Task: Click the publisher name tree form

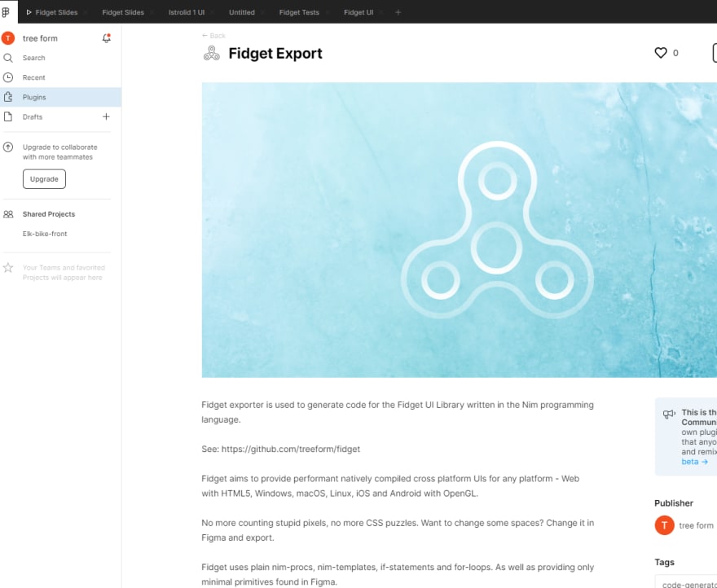Action: (x=696, y=525)
